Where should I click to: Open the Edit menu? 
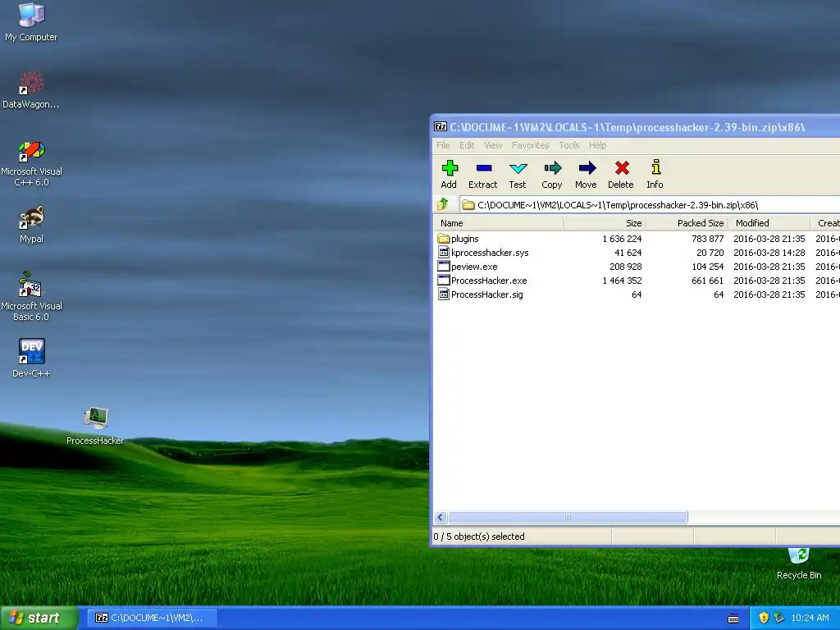point(467,145)
